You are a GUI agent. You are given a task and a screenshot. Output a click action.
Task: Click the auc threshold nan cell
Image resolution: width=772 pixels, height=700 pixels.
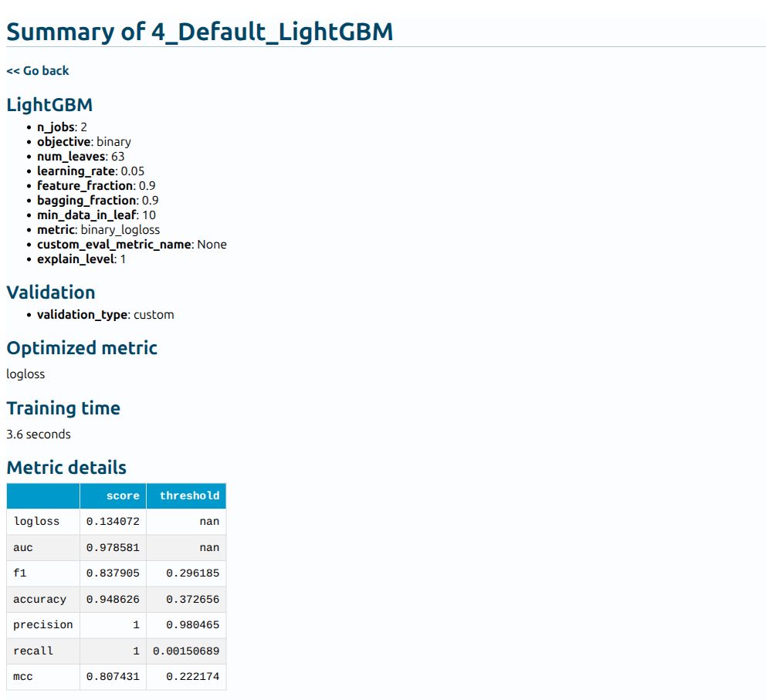[x=186, y=547]
